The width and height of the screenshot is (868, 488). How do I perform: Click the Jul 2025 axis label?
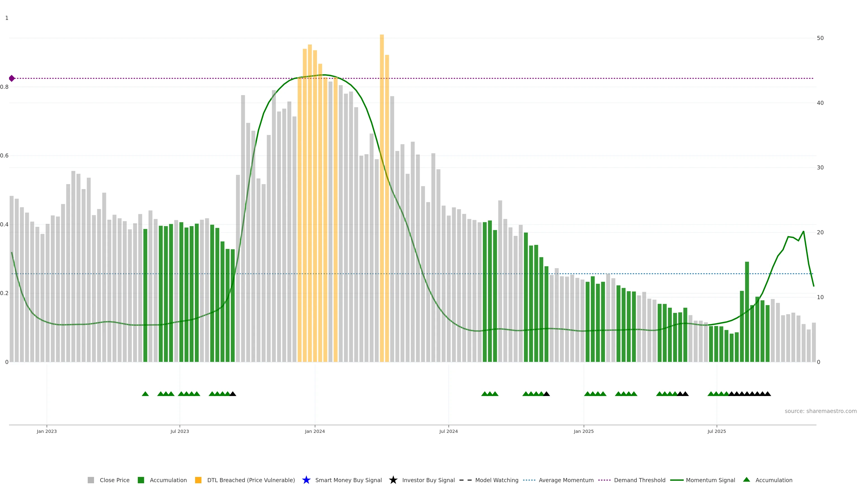point(716,431)
